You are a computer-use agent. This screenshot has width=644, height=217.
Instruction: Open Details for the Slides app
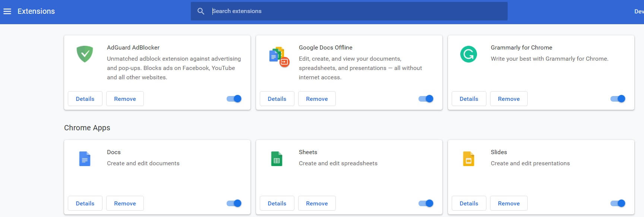tap(469, 203)
